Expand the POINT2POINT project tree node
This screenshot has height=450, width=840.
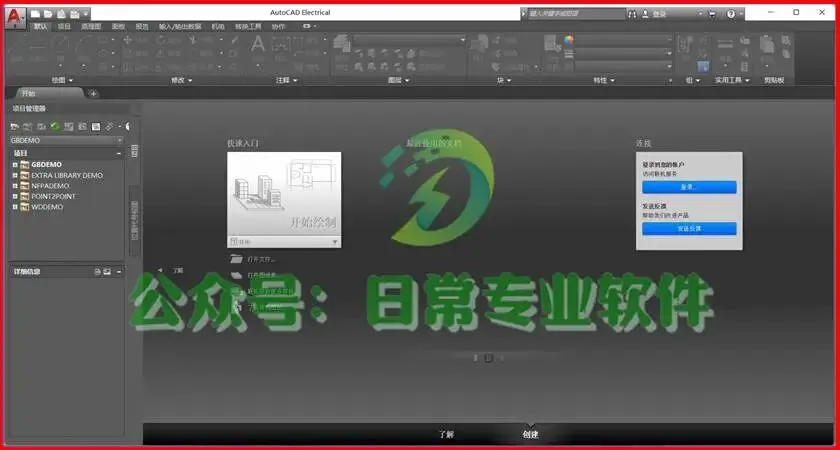[15, 197]
